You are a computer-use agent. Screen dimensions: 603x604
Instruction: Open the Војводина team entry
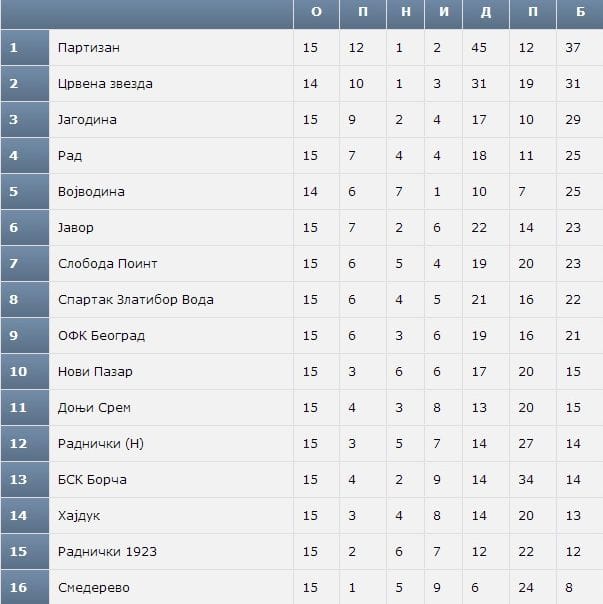click(x=91, y=192)
